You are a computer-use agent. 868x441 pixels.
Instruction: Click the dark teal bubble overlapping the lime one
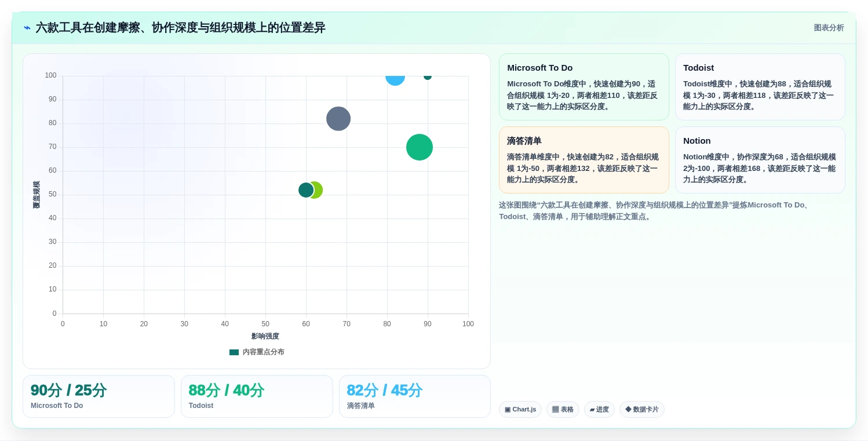pyautogui.click(x=306, y=190)
